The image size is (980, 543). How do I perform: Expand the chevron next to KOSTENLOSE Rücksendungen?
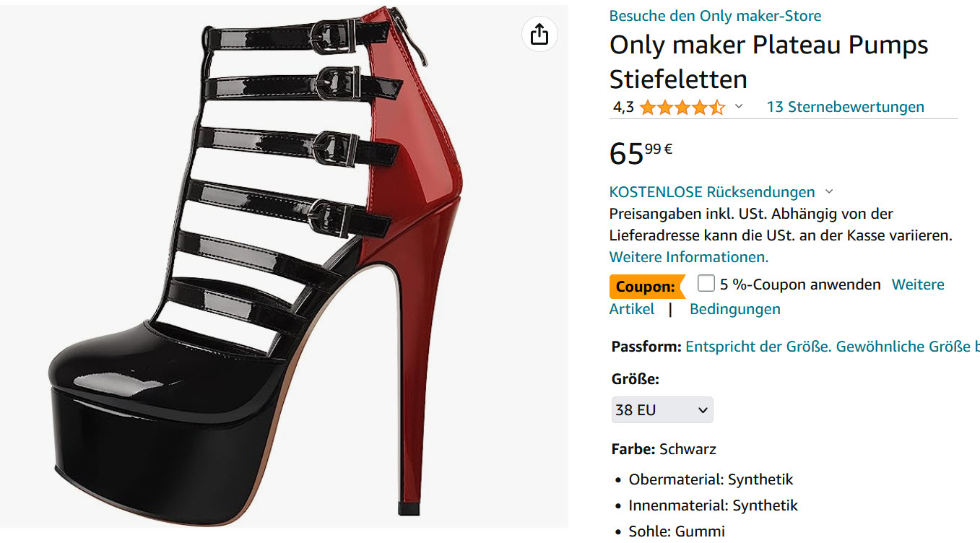[829, 192]
